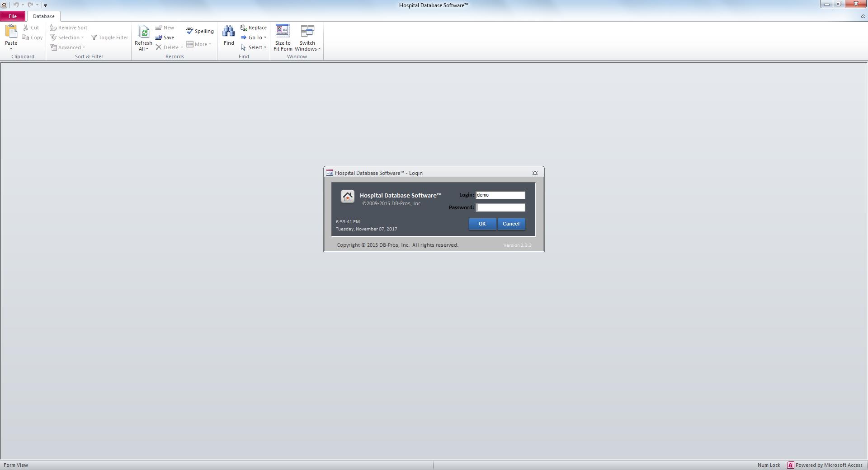Click the copyright 2015 DB-Pros footer text
The height and width of the screenshot is (470, 868).
click(397, 245)
